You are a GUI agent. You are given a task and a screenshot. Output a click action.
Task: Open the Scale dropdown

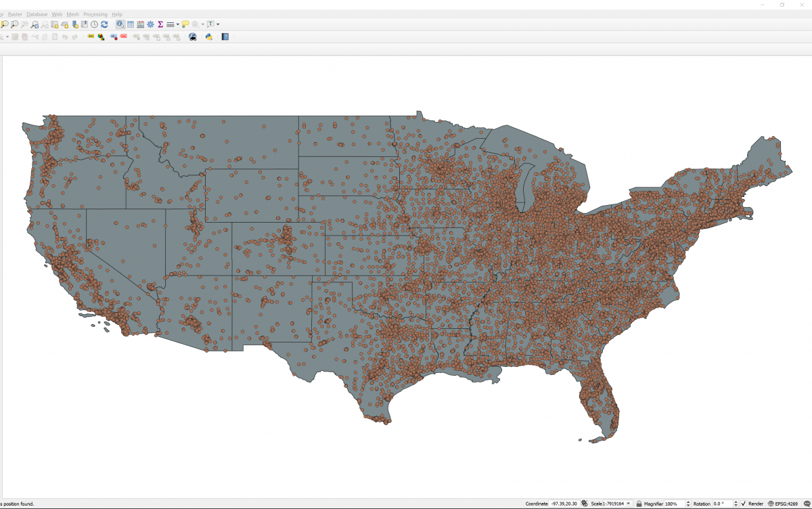click(627, 504)
